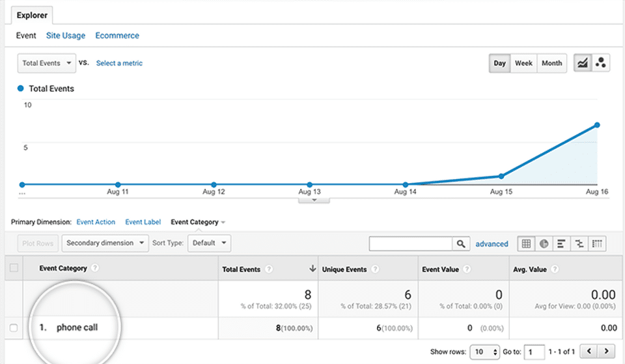Image resolution: width=625 pixels, height=364 pixels.
Task: Select the pivot table view icon
Action: (x=598, y=244)
